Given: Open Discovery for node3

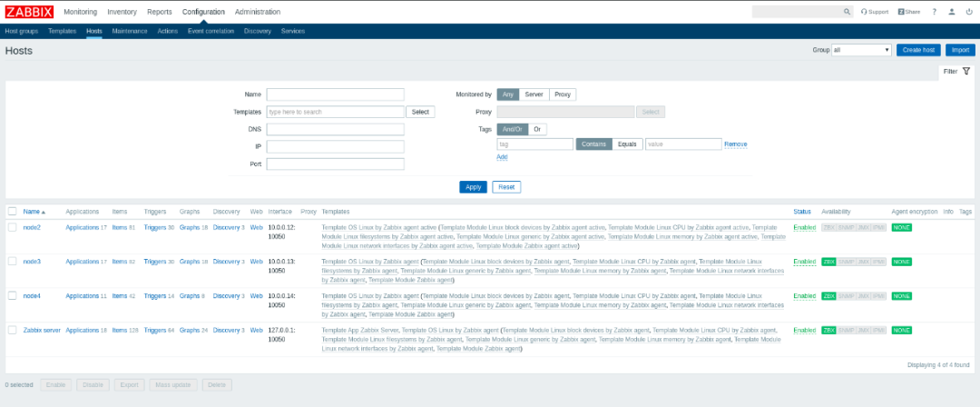Looking at the screenshot, I should pyautogui.click(x=226, y=262).
